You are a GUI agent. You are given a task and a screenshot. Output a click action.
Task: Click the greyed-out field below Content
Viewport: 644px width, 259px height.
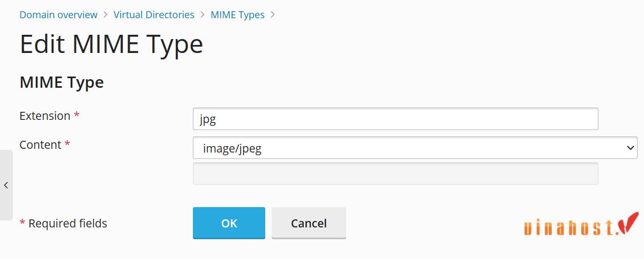395,173
